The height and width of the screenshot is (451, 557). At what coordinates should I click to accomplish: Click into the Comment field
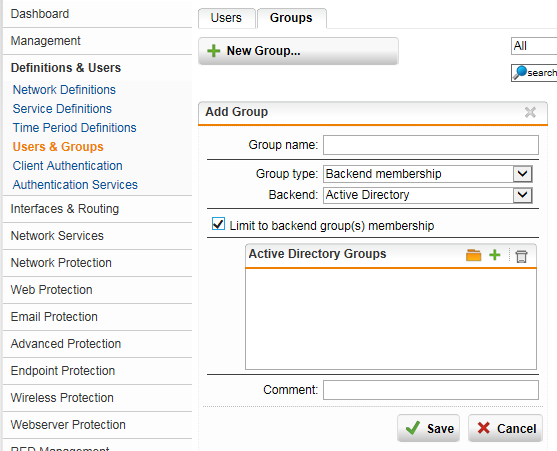(x=431, y=390)
